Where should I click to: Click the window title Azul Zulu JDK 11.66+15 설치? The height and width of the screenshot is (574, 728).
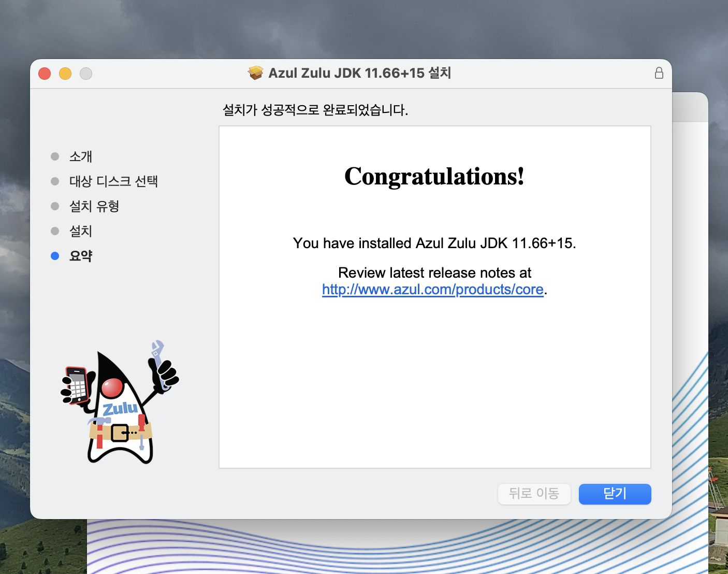360,73
